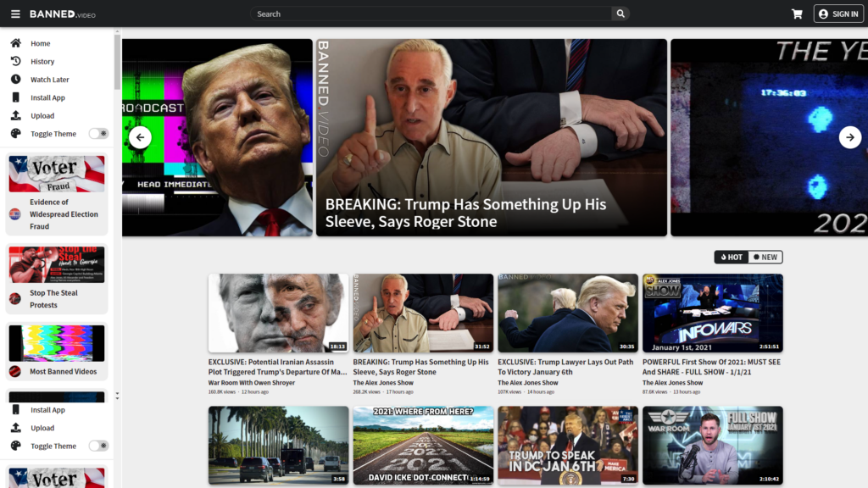Open Iranian Assassin Plot video thumbnail

click(278, 313)
